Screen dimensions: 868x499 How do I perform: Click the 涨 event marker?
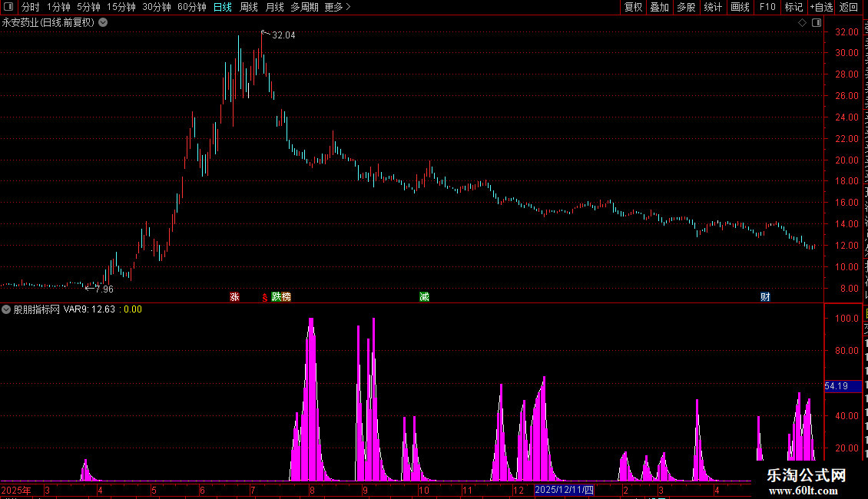point(235,297)
